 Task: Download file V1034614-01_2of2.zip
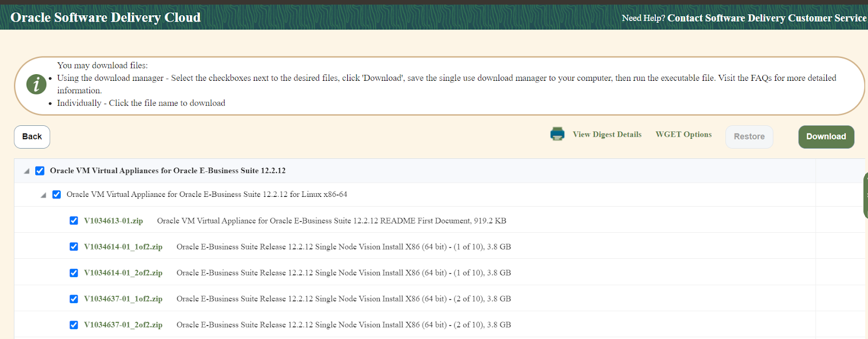coord(123,273)
